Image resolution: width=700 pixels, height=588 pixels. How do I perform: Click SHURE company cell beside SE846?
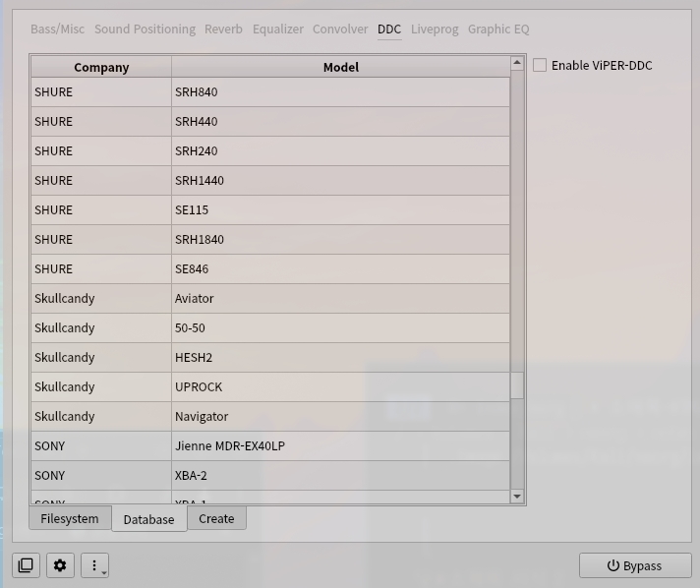(x=101, y=268)
